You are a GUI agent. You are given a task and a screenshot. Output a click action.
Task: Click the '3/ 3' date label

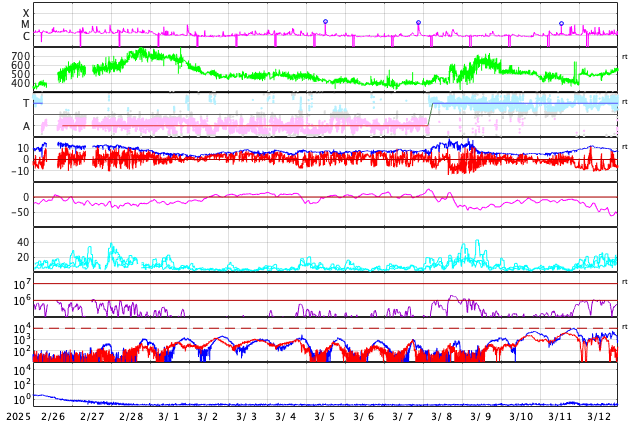[x=247, y=416]
